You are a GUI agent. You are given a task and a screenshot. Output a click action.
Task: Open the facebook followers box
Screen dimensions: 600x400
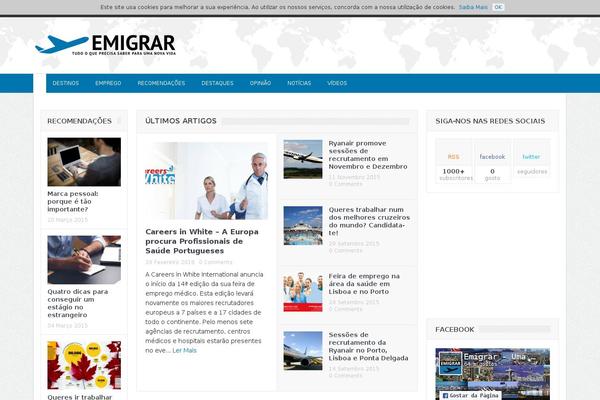492,161
